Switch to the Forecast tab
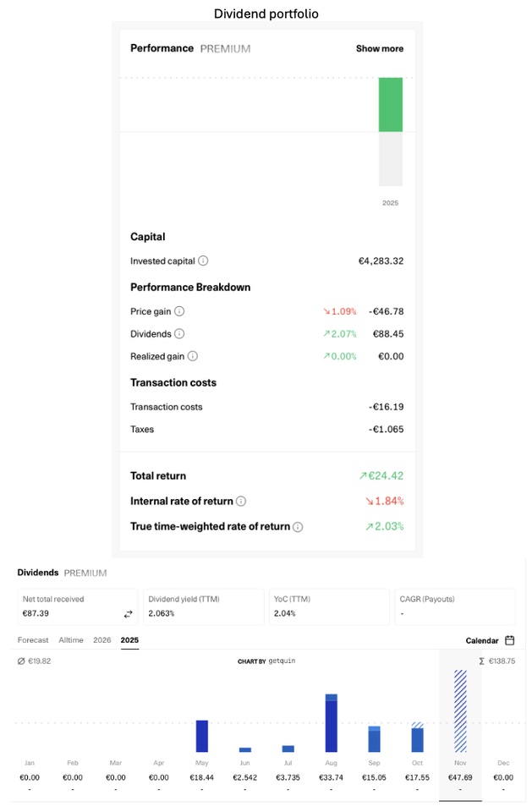This screenshot has width=532, height=812. coord(33,640)
